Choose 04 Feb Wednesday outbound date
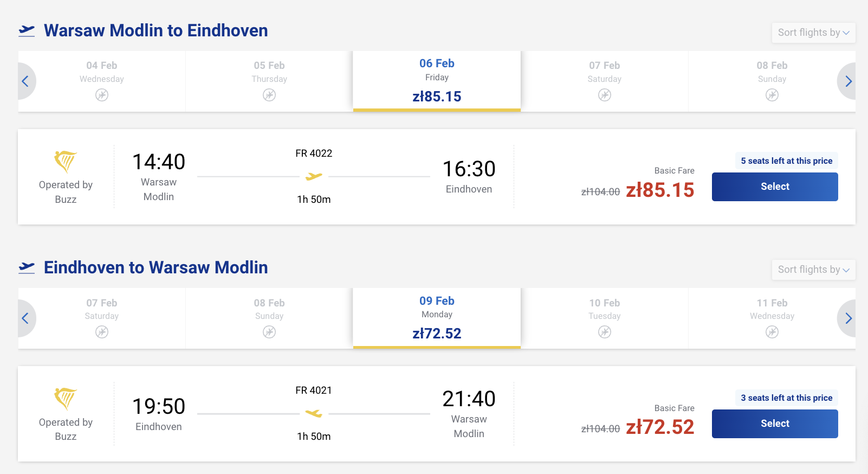This screenshot has height=474, width=868. (102, 80)
